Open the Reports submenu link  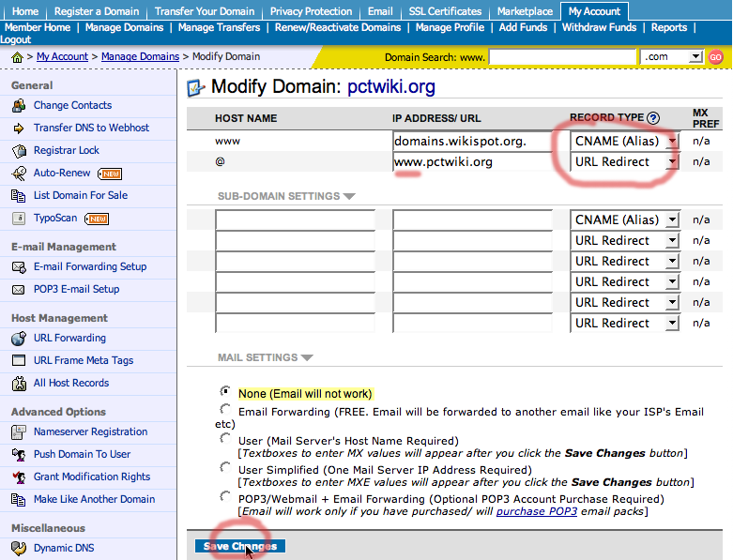click(x=669, y=27)
